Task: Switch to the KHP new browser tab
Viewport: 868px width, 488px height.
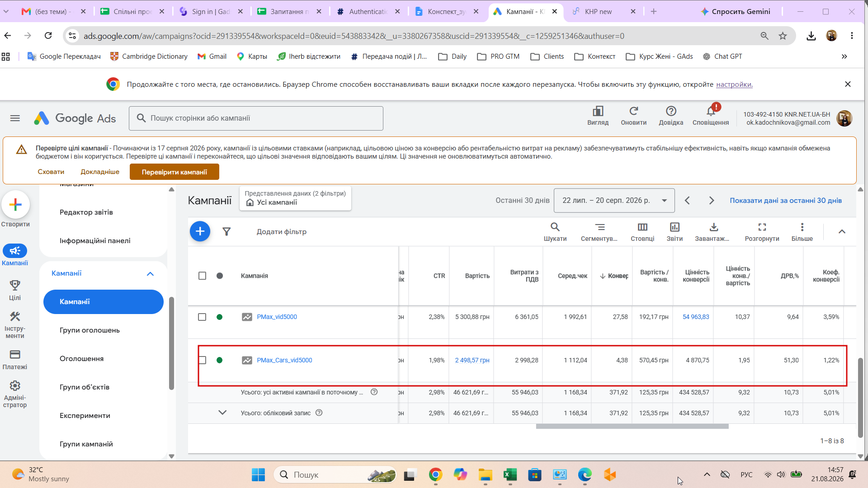Action: tap(598, 12)
